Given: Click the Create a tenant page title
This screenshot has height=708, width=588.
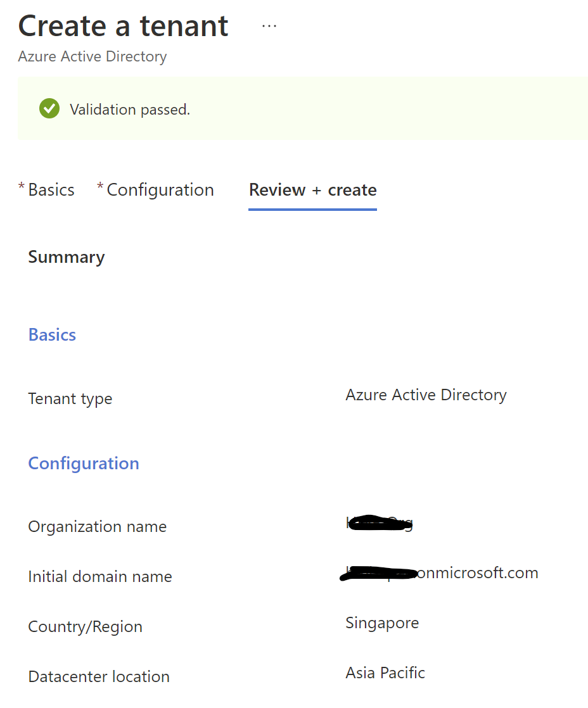Looking at the screenshot, I should [x=123, y=26].
